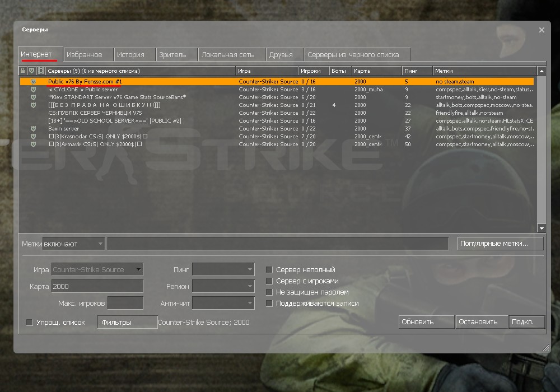Select the OLD SCHOOL SERVER |PUBLIC #2| row
This screenshot has height=392, width=560.
pyautogui.click(x=277, y=120)
